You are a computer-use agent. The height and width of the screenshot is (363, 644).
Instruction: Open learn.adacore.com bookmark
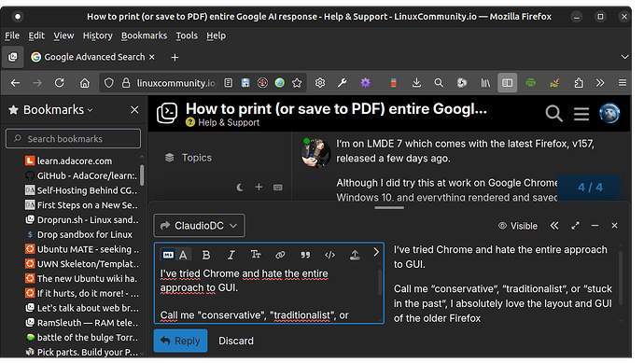pos(75,161)
